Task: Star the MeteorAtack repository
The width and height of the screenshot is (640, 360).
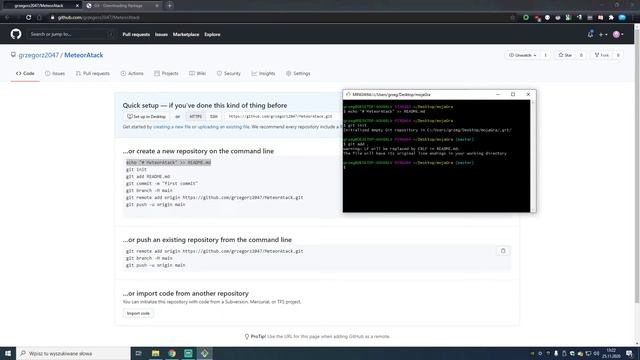Action: [x=565, y=55]
